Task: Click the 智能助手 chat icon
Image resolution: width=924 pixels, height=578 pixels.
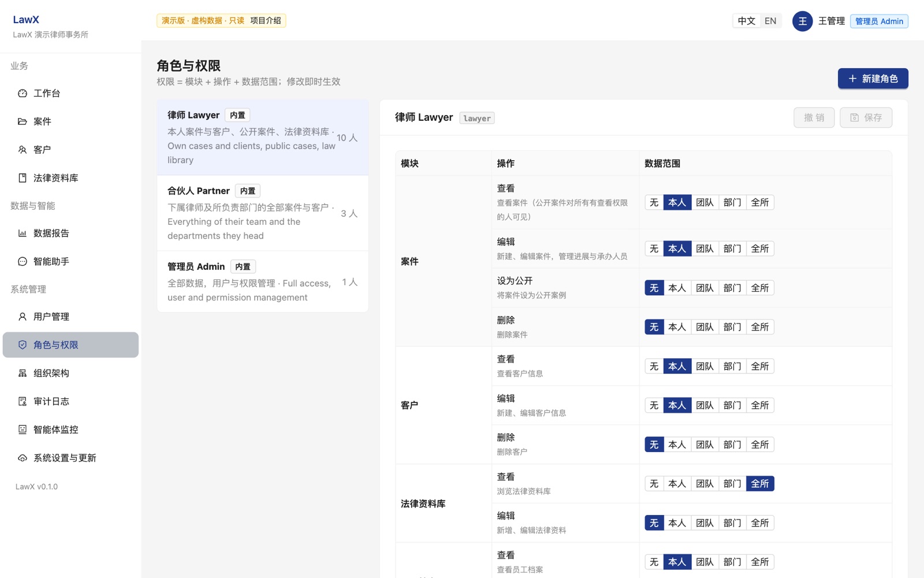Action: click(23, 261)
